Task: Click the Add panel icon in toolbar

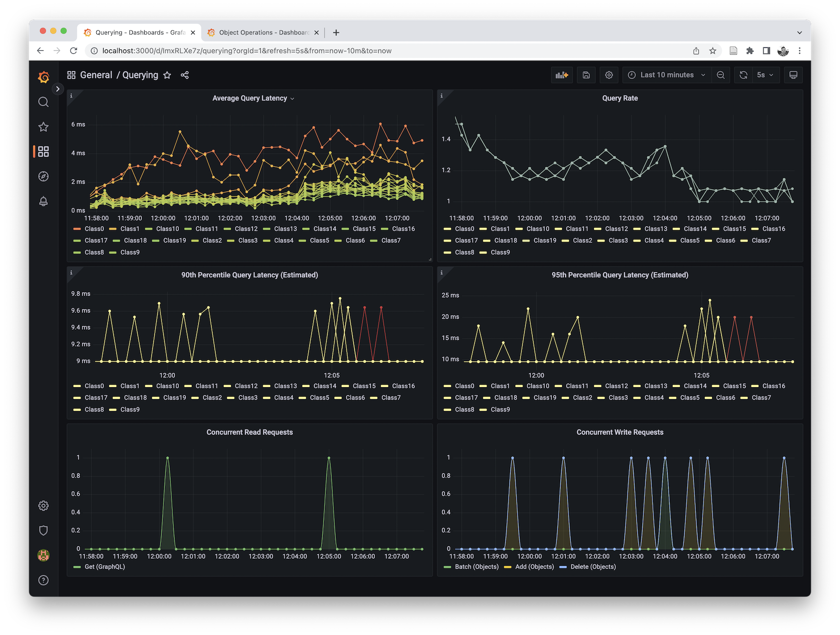Action: tap(561, 75)
